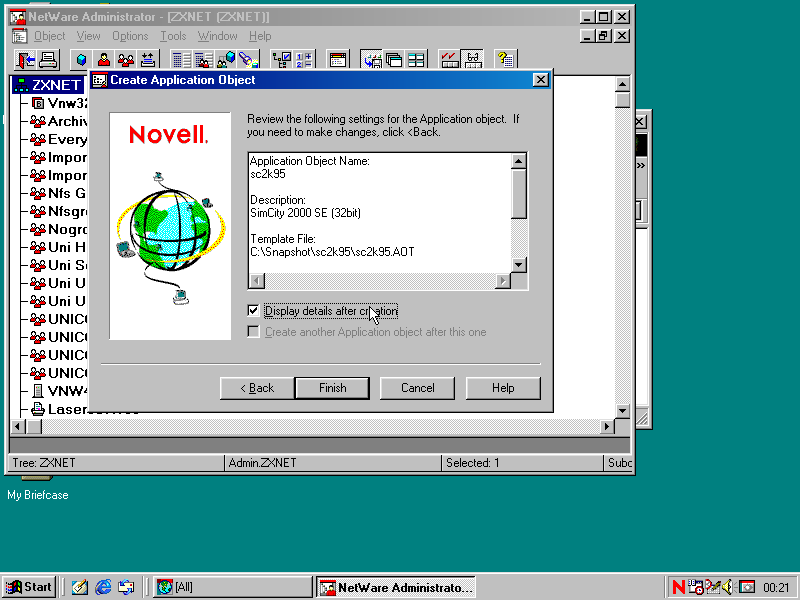Click the SimCity 2000 SE description text
The height and width of the screenshot is (600, 800).
(x=305, y=213)
